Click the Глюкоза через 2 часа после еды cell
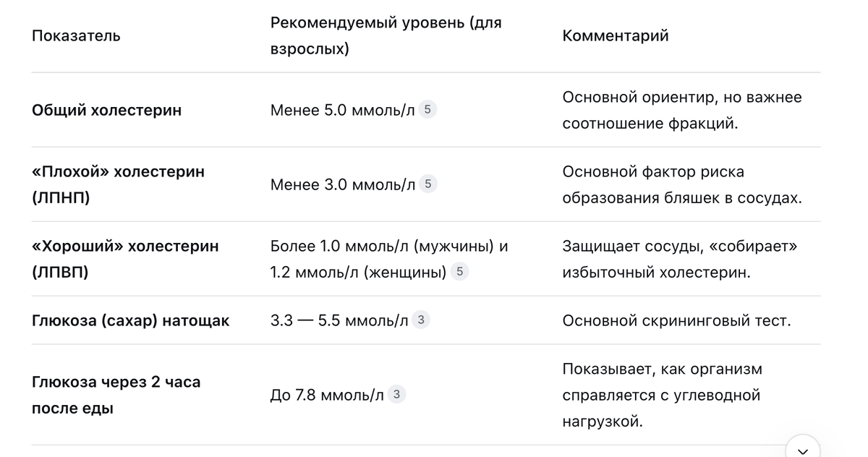Image resolution: width=868 pixels, height=457 pixels. [x=116, y=395]
